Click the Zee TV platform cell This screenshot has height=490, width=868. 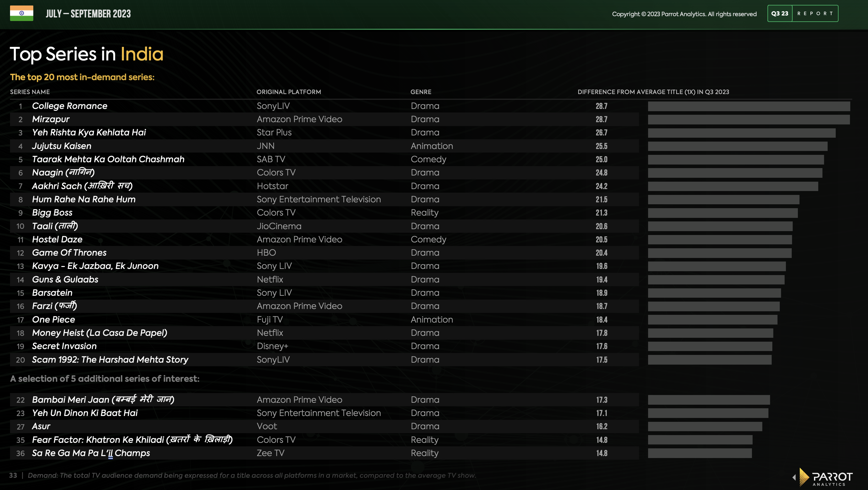(x=271, y=453)
